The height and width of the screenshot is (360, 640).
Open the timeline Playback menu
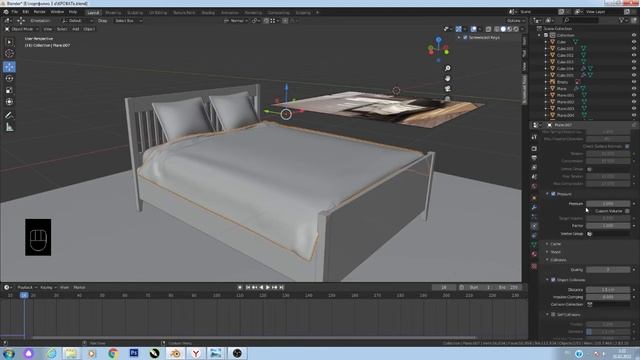click(x=27, y=287)
